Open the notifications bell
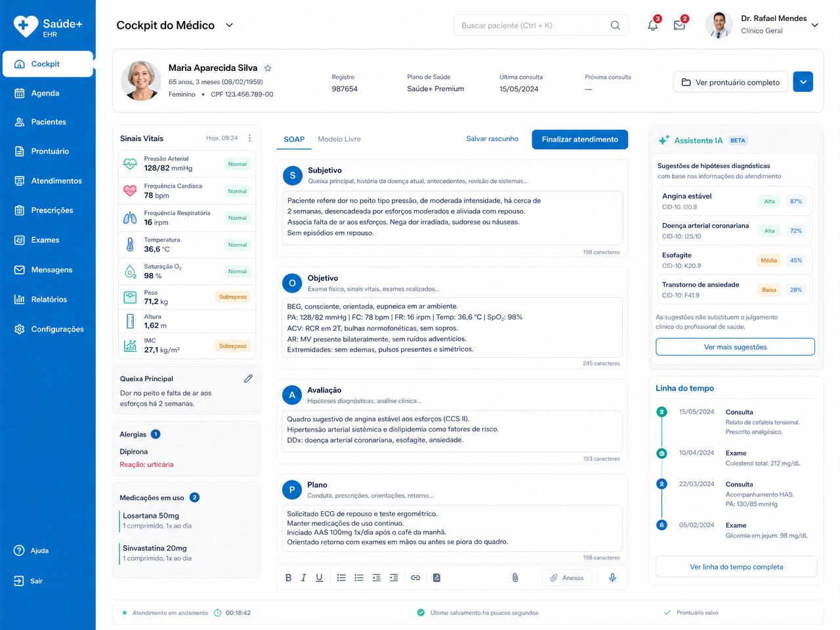Viewport: 840px width, 630px height. coord(653,25)
